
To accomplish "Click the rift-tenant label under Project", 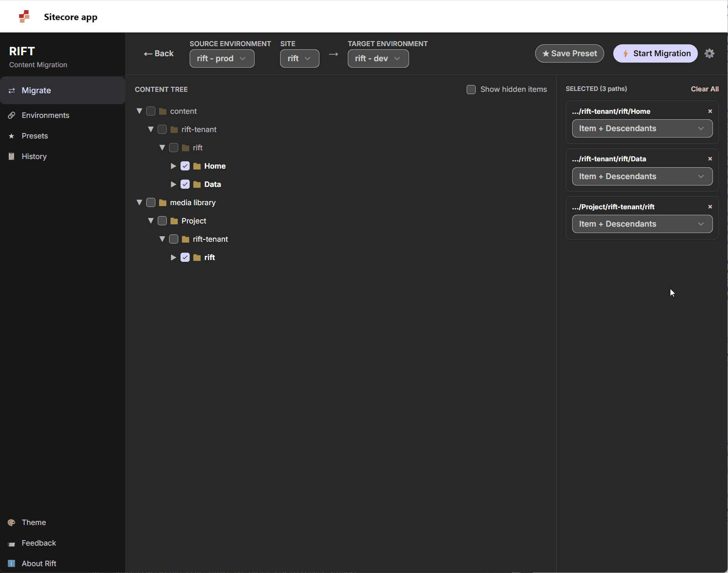I will coord(210,239).
